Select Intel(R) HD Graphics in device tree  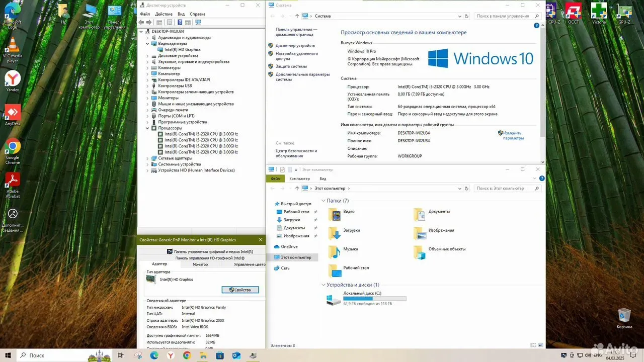183,50
